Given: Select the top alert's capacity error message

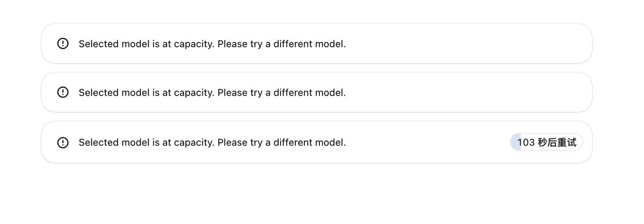Looking at the screenshot, I should [x=212, y=44].
